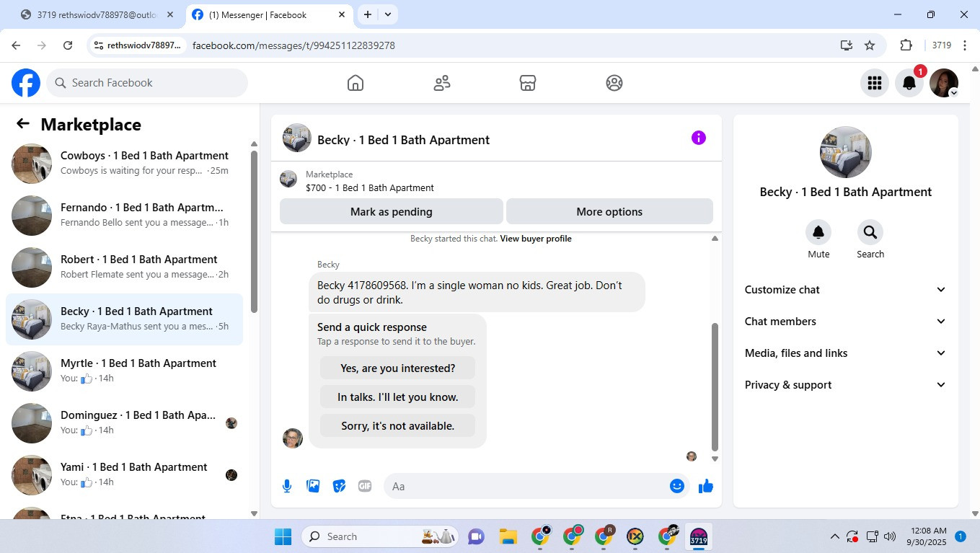This screenshot has height=553, width=980.
Task: Click Becky's sender avatar beside quick responses
Action: [293, 438]
